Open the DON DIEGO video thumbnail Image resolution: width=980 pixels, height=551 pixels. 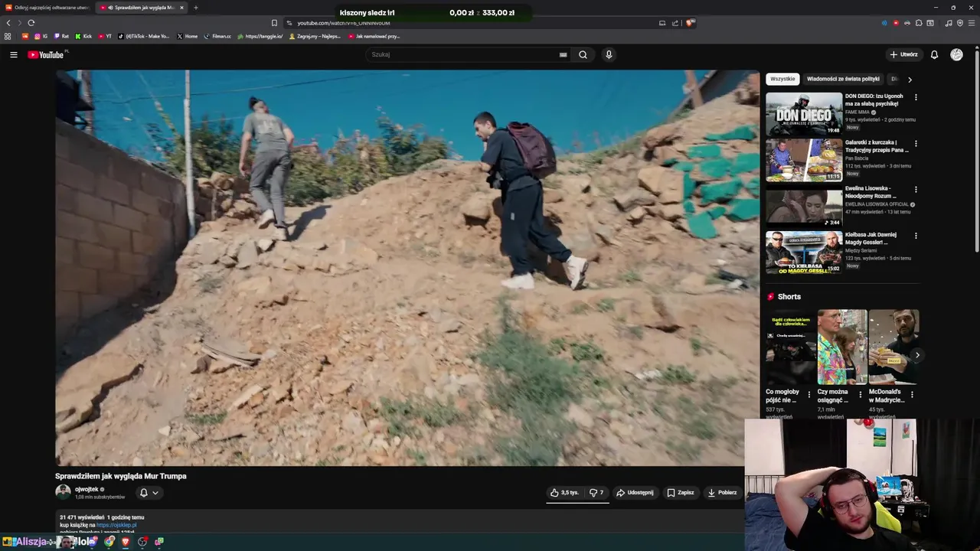[x=804, y=114]
